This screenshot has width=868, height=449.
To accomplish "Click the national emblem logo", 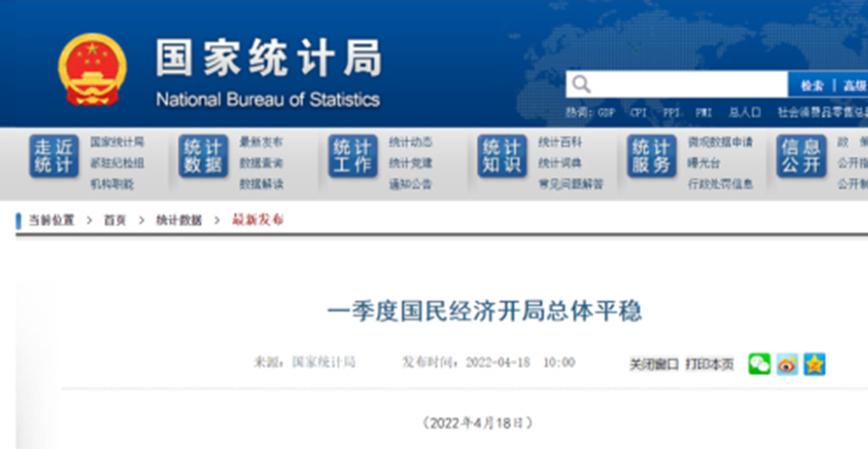I will click(x=92, y=69).
